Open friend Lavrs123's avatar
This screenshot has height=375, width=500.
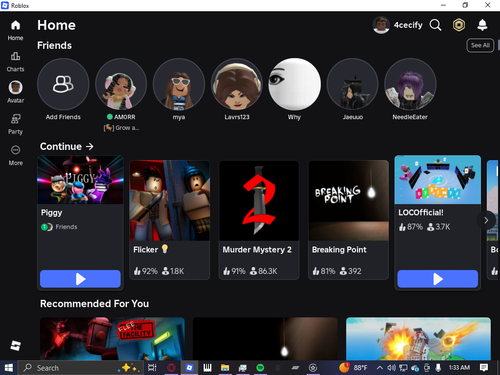tap(237, 84)
